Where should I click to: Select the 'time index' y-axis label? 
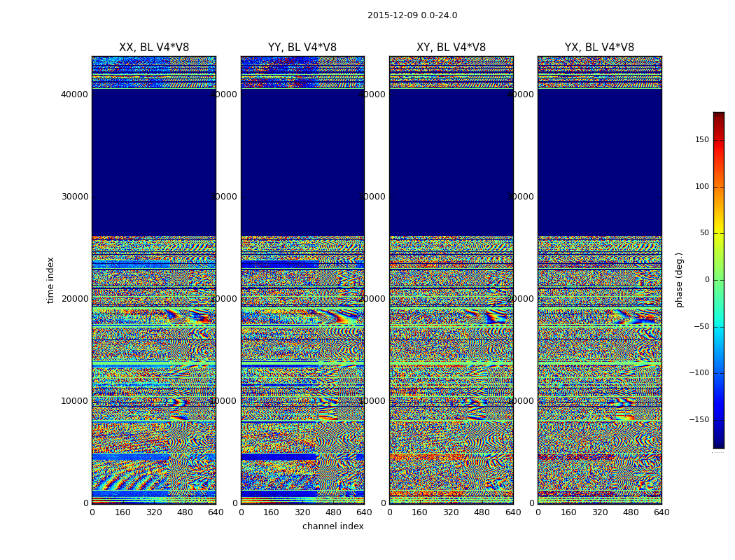coord(50,280)
